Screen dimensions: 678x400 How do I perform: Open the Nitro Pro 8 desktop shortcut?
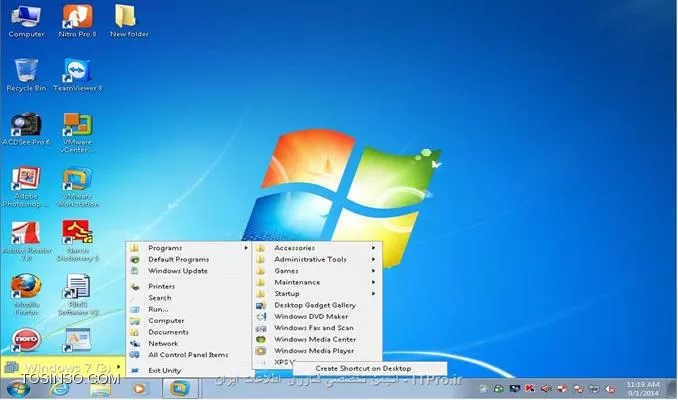77,21
